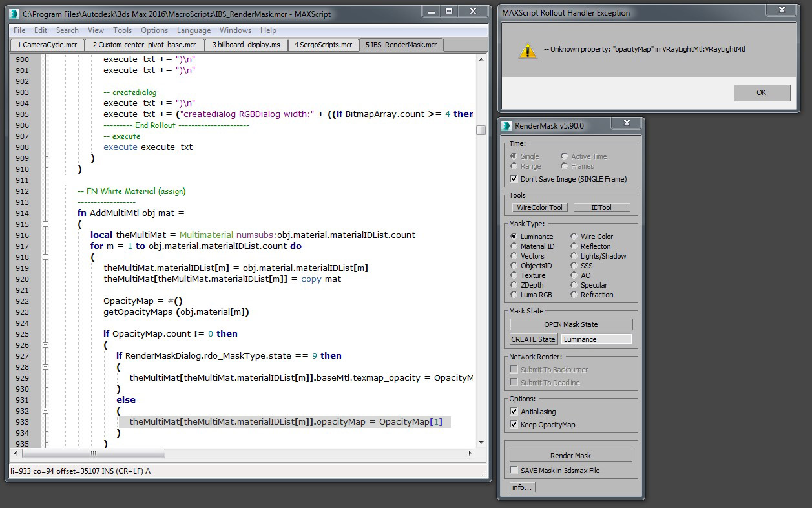Click OK to dismiss the exception dialog

(x=762, y=92)
